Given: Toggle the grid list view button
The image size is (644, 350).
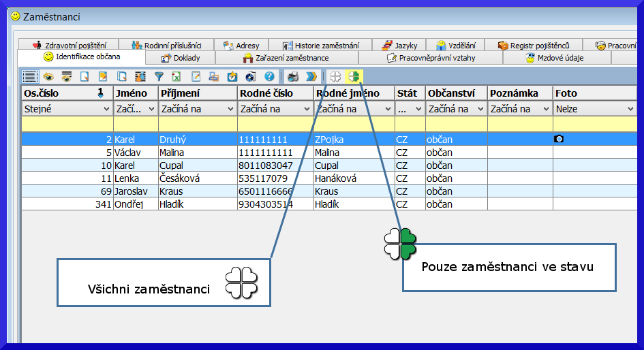Looking at the screenshot, I should point(30,77).
